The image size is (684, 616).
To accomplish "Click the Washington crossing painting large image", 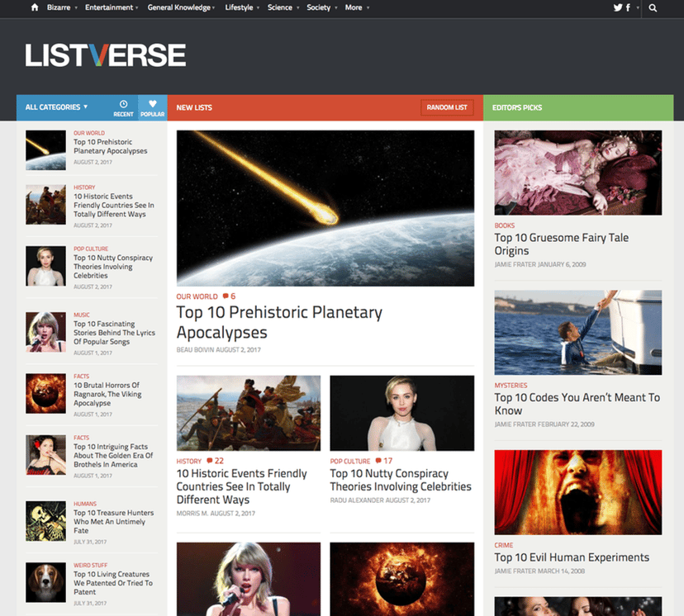I will [x=248, y=413].
